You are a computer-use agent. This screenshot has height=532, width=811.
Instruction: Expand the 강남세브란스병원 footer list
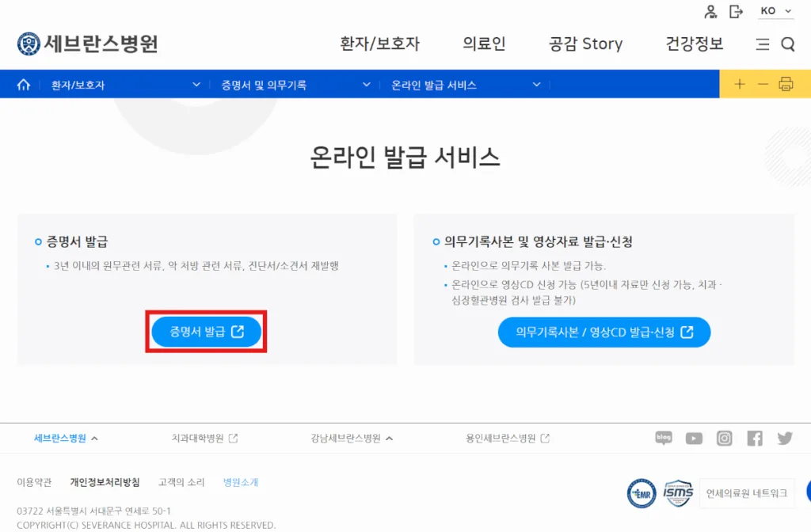coord(352,438)
